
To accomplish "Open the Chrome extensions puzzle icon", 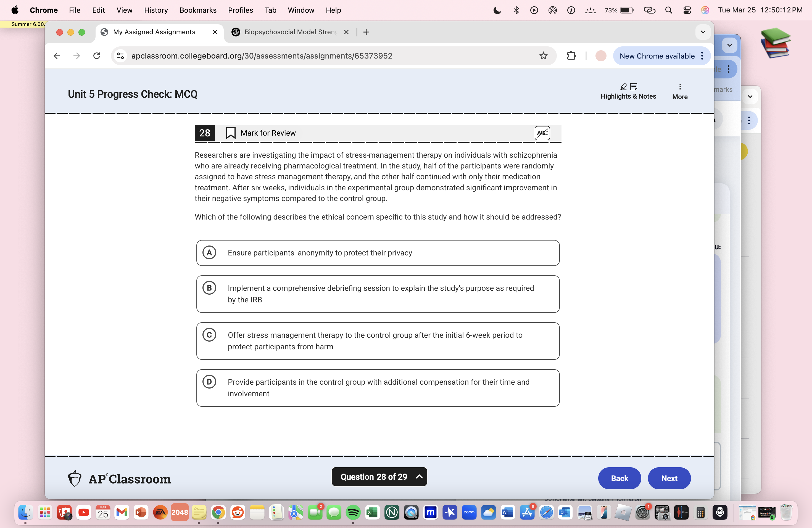I will click(571, 56).
